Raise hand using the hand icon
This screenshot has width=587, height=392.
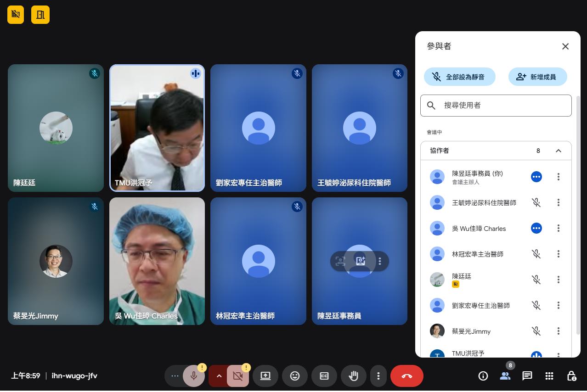click(353, 376)
